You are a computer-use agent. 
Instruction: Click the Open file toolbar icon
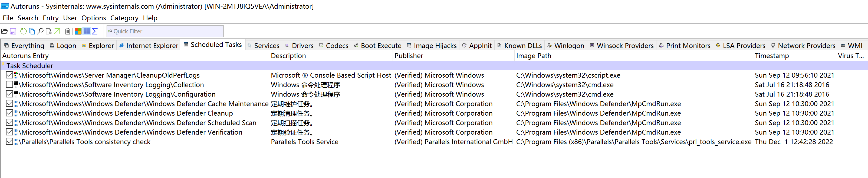click(x=5, y=31)
